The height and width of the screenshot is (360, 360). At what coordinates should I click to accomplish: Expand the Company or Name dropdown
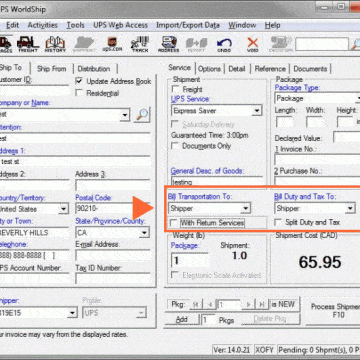[x=125, y=115]
